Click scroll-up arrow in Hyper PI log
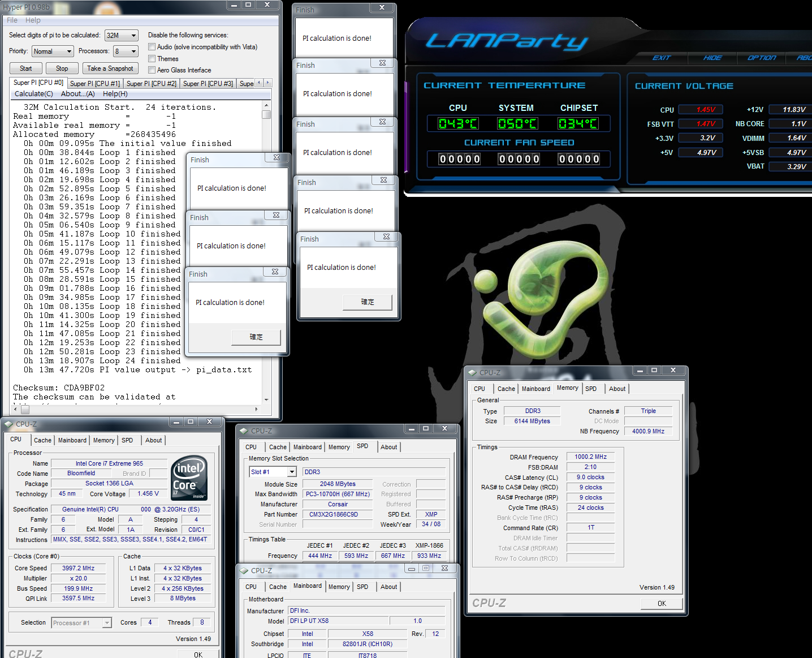The image size is (812, 658). [266, 105]
